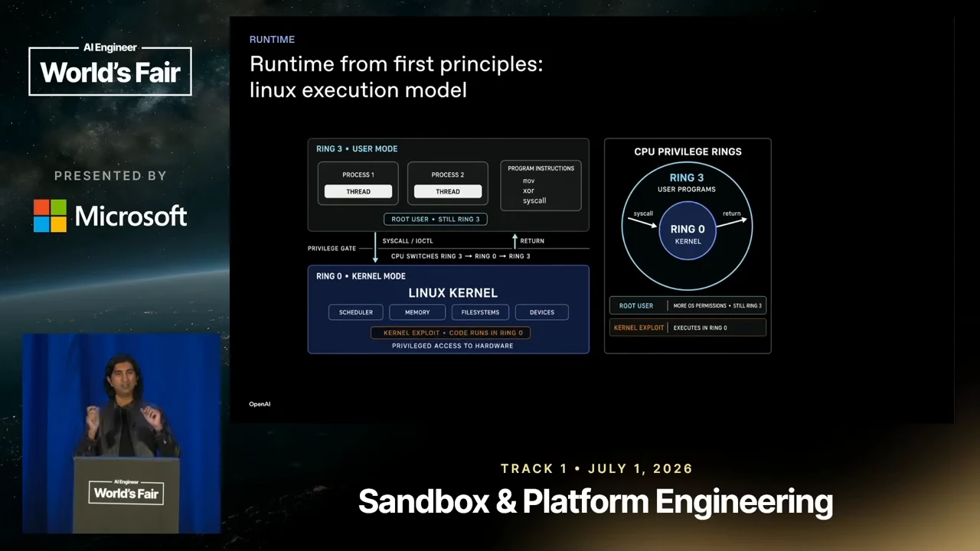Click the 'TRACK 1 • JULY 1, 2026' caption
980x551 pixels.
point(596,468)
